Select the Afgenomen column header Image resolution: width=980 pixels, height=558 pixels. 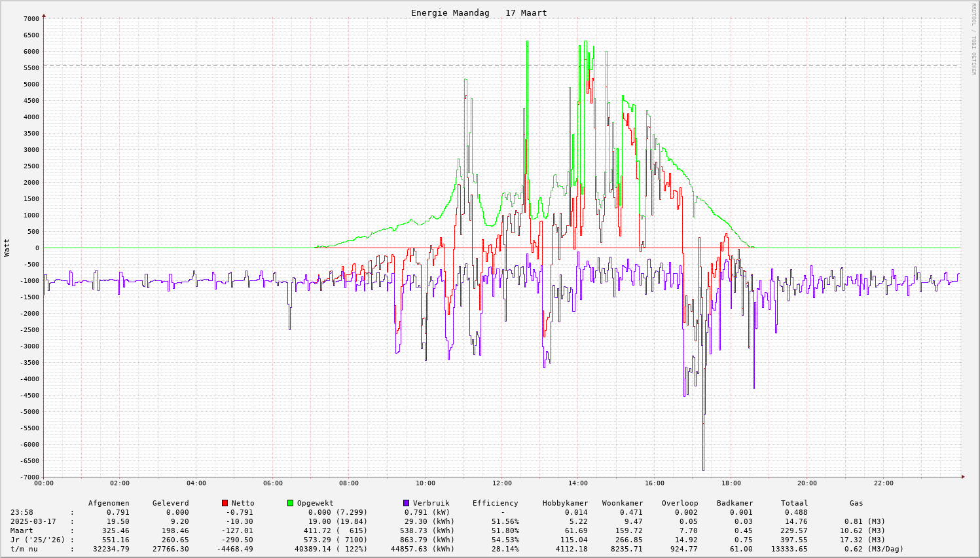click(x=109, y=503)
